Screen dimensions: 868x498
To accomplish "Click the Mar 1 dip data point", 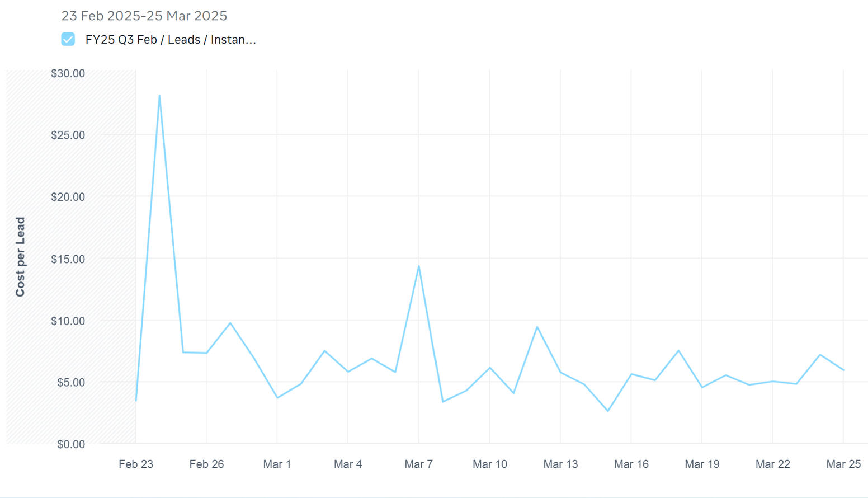I will (x=277, y=398).
